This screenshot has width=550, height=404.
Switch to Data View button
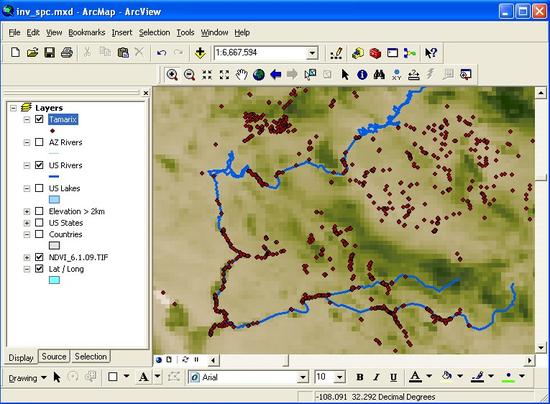(158, 360)
